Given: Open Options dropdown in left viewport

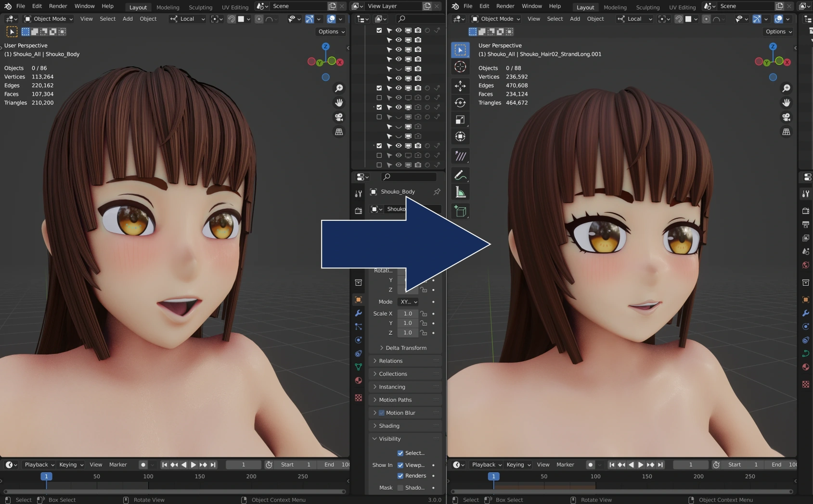Looking at the screenshot, I should click(x=331, y=32).
